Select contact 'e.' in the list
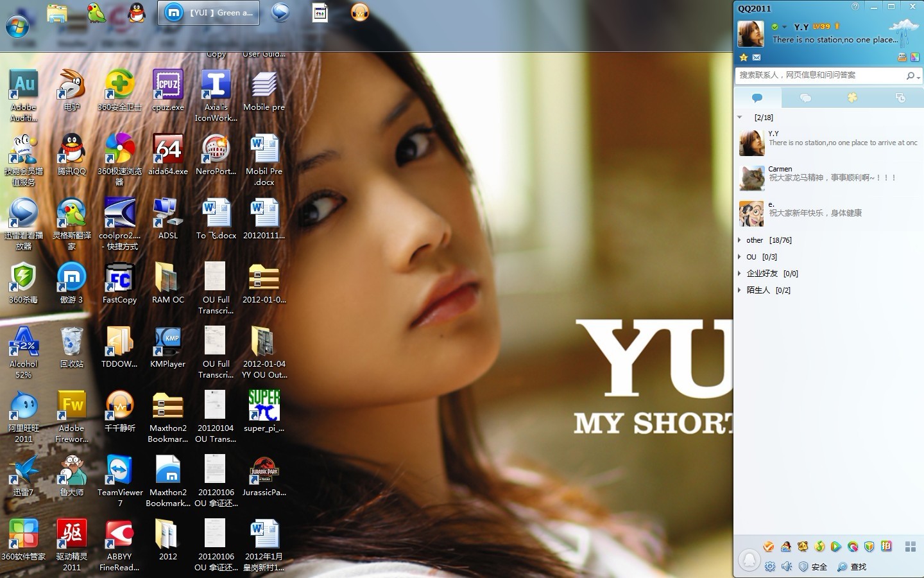This screenshot has height=578, width=924. 828,213
